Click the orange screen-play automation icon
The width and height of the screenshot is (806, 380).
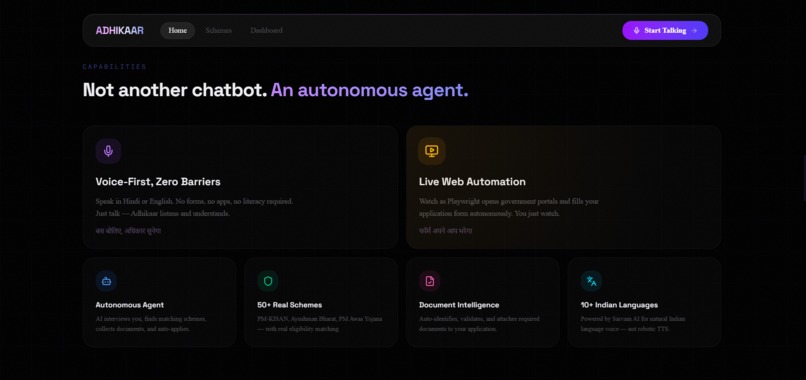(431, 151)
